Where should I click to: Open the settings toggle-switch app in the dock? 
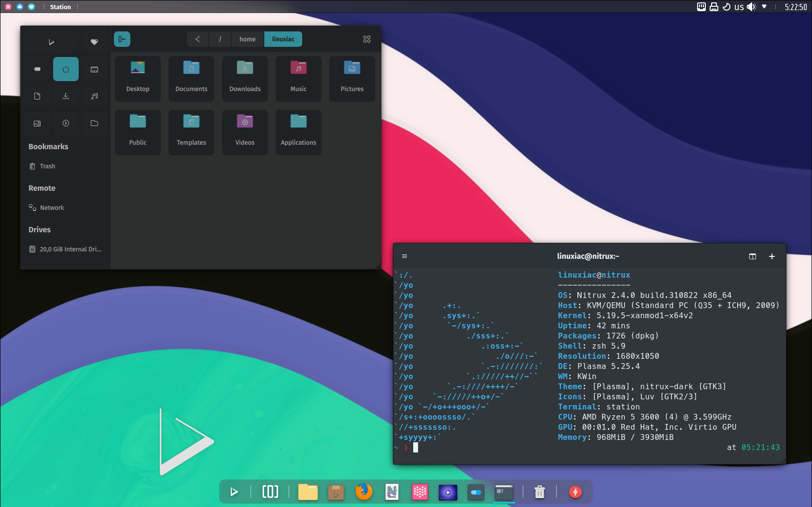[x=476, y=492]
